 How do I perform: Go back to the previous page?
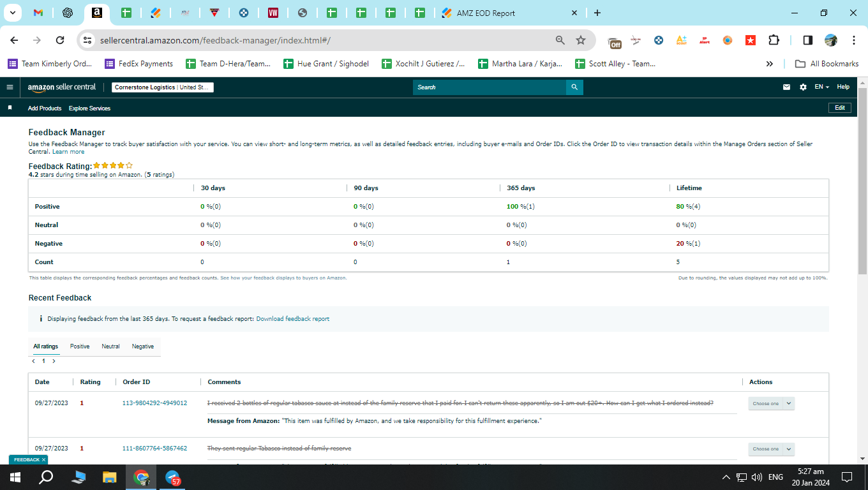pyautogui.click(x=14, y=40)
